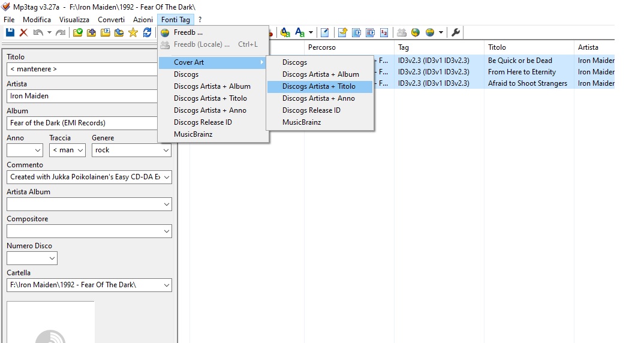Open the Visualizza menu
Viewport: 644px width, 343px height.
click(74, 19)
